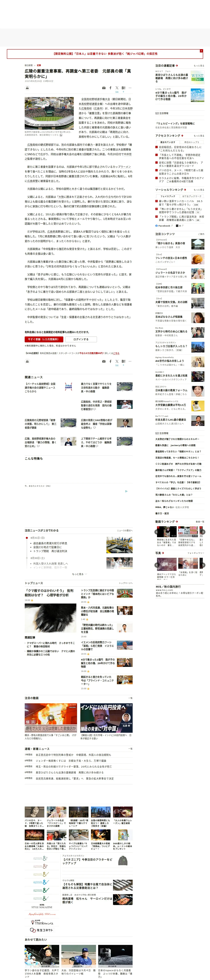Click もっと見る beside ソーシャルランキング
The height and width of the screenshot is (980, 210).
tap(199, 190)
